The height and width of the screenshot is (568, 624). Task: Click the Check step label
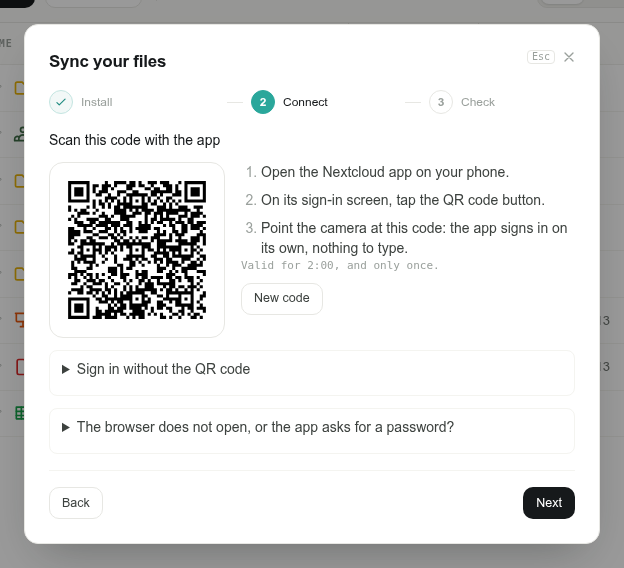478,102
